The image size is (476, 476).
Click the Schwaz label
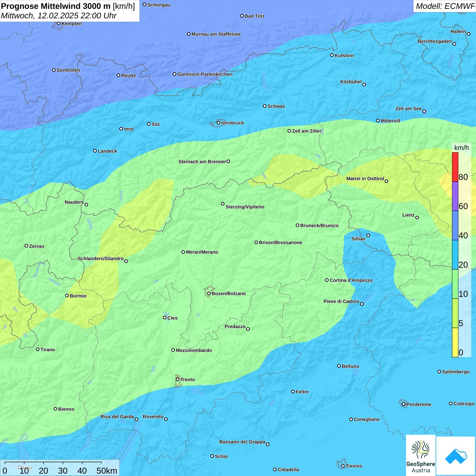tap(276, 106)
